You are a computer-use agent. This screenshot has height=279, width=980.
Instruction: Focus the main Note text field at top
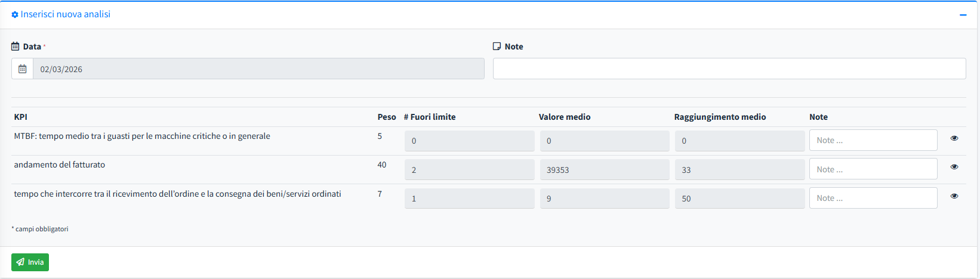pyautogui.click(x=729, y=69)
